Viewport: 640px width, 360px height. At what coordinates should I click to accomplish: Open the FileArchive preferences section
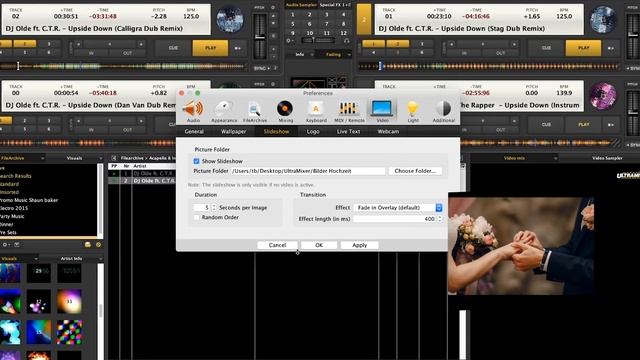pyautogui.click(x=255, y=111)
